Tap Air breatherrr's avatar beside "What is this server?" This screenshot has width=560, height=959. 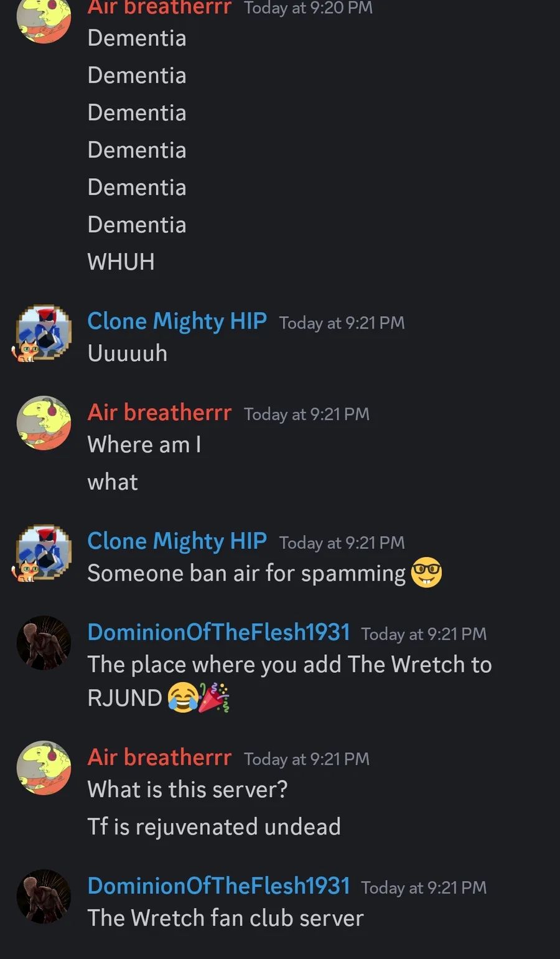44,768
